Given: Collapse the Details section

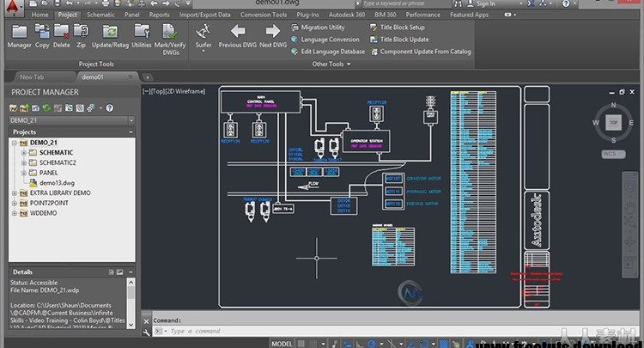Looking at the screenshot, I should pyautogui.click(x=131, y=272).
